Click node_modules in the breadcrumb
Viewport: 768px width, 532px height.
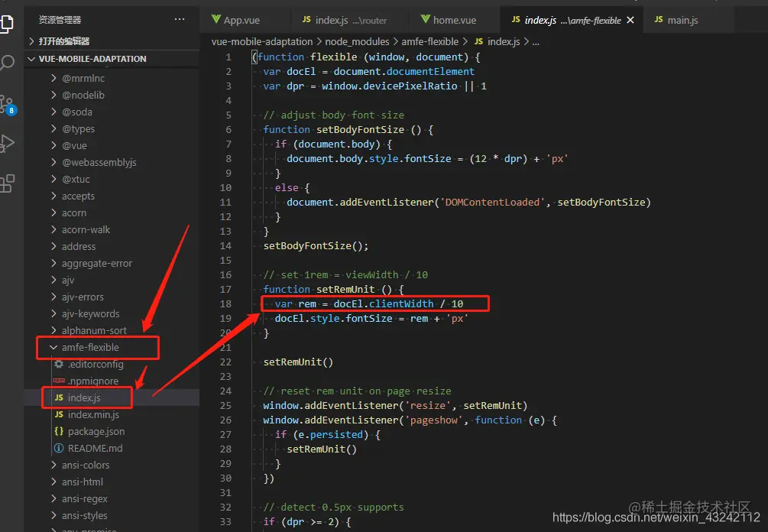357,41
